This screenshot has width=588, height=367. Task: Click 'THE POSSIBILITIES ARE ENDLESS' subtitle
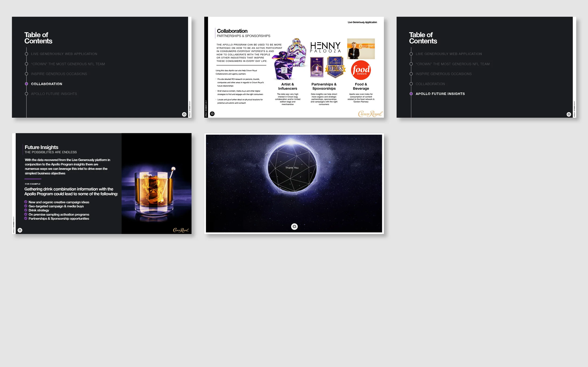(51, 152)
